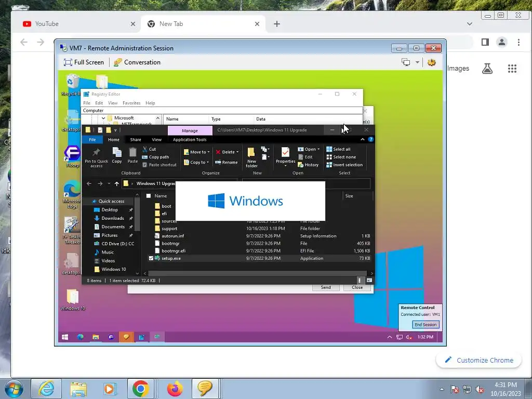
Task: Click Copy path in the ribbon
Action: (155, 157)
